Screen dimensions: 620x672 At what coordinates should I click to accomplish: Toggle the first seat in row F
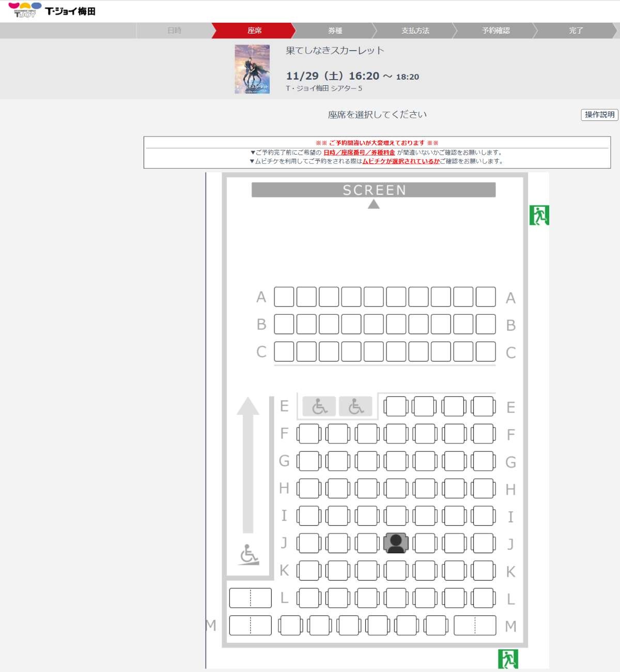pos(309,434)
